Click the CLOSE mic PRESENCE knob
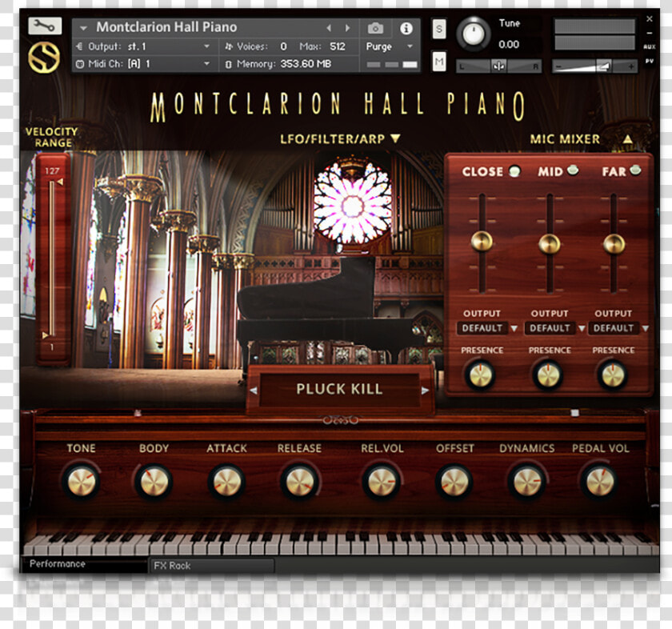The width and height of the screenshot is (672, 629). [x=480, y=375]
